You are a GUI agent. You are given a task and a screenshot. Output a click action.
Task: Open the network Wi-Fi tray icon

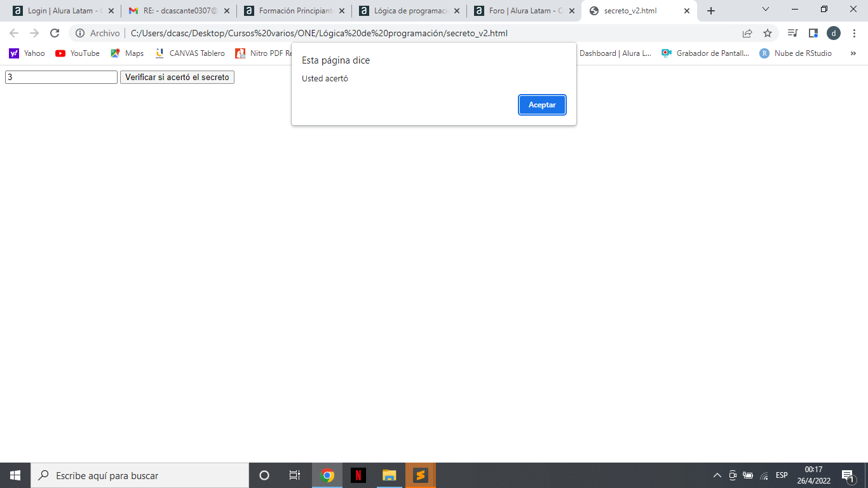pyautogui.click(x=764, y=475)
